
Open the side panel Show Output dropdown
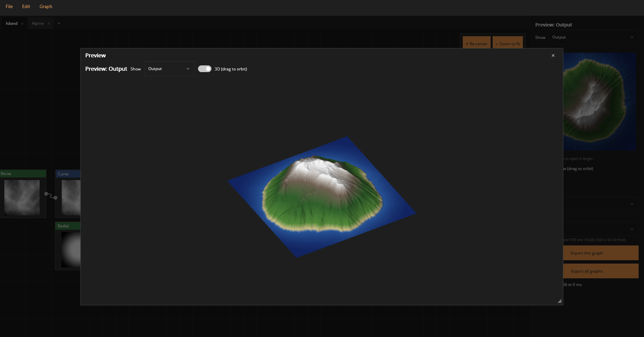[x=593, y=37]
